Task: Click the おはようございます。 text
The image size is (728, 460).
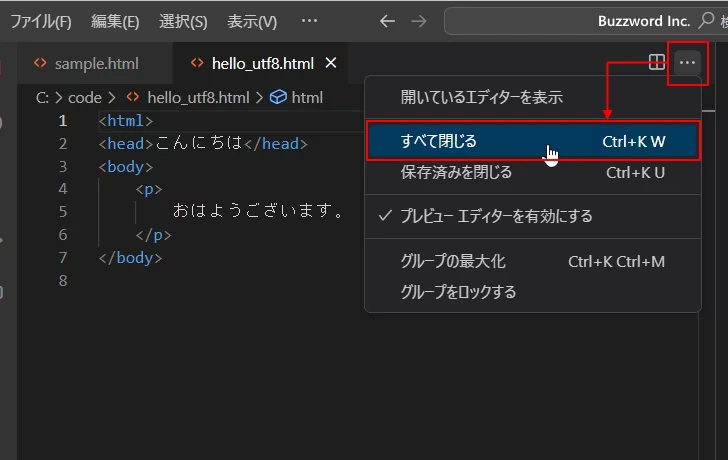Action: pyautogui.click(x=258, y=211)
